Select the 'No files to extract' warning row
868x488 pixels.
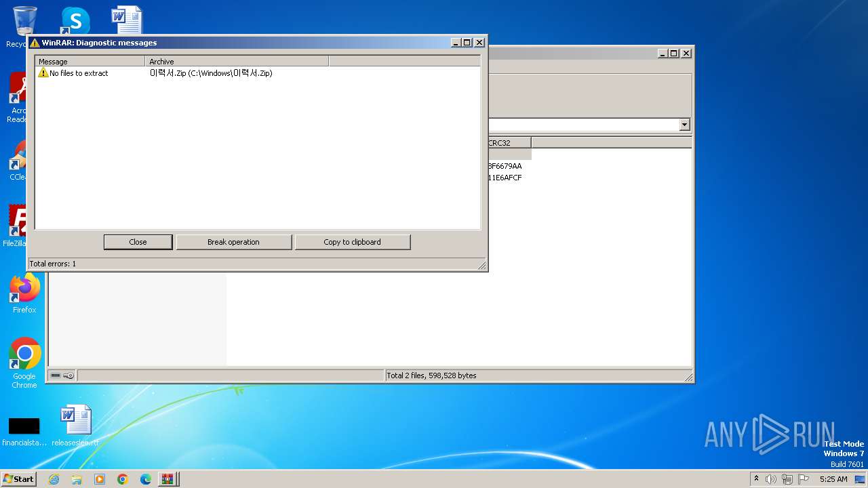tap(258, 73)
